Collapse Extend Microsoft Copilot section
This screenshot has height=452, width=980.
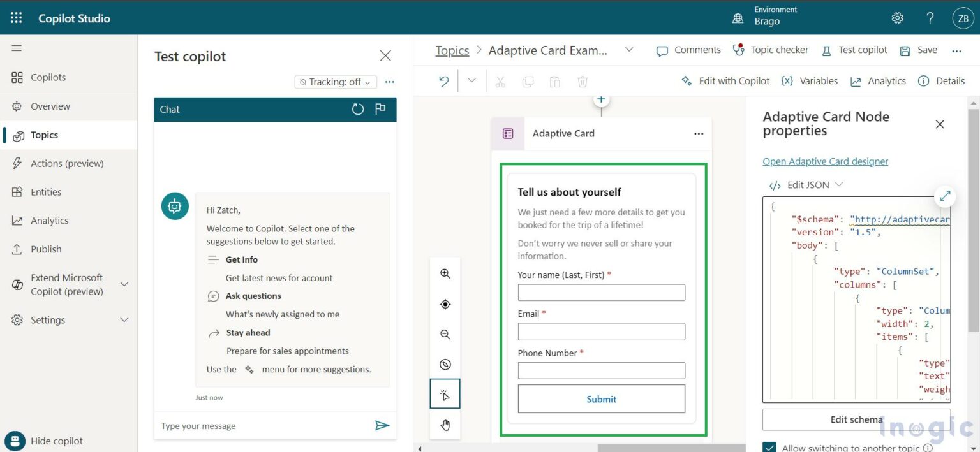[124, 284]
